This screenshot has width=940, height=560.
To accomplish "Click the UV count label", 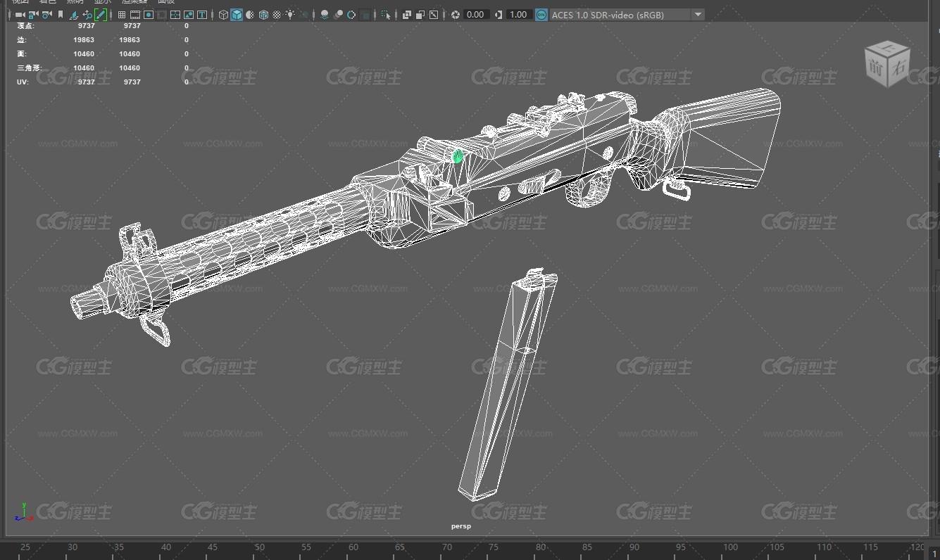I will click(x=22, y=82).
